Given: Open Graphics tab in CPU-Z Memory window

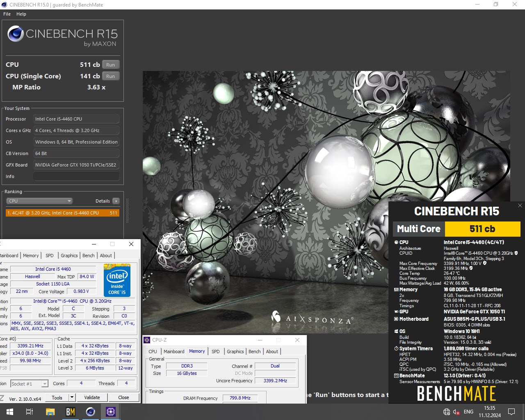Looking at the screenshot, I should (x=235, y=352).
